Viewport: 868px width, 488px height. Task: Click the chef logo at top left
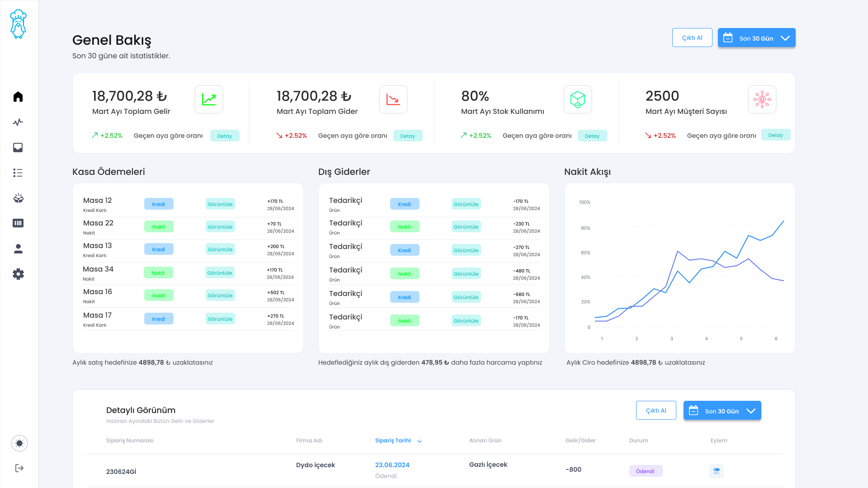click(x=18, y=24)
